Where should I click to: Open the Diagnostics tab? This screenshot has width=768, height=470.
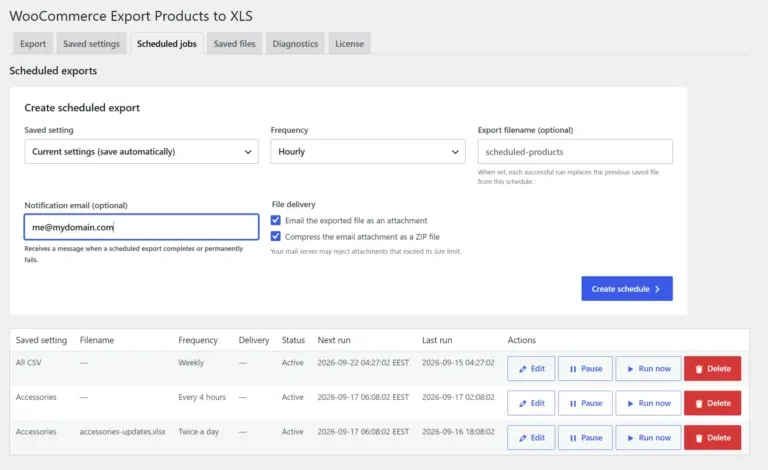coord(295,44)
